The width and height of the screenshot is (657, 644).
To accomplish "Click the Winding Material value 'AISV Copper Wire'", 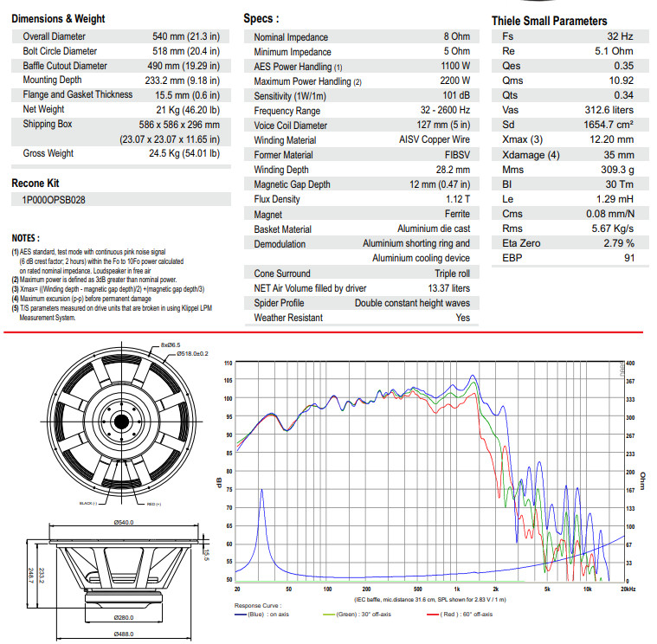I will (x=435, y=139).
